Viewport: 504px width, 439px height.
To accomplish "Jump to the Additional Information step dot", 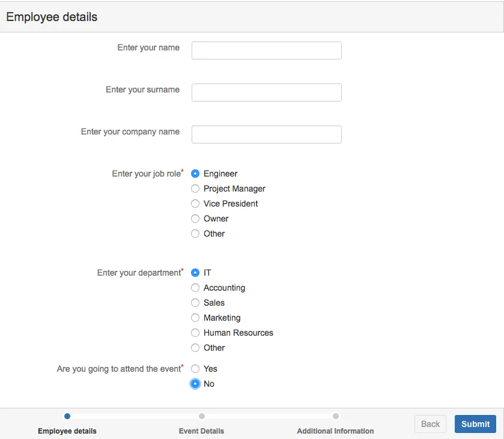I will (336, 416).
